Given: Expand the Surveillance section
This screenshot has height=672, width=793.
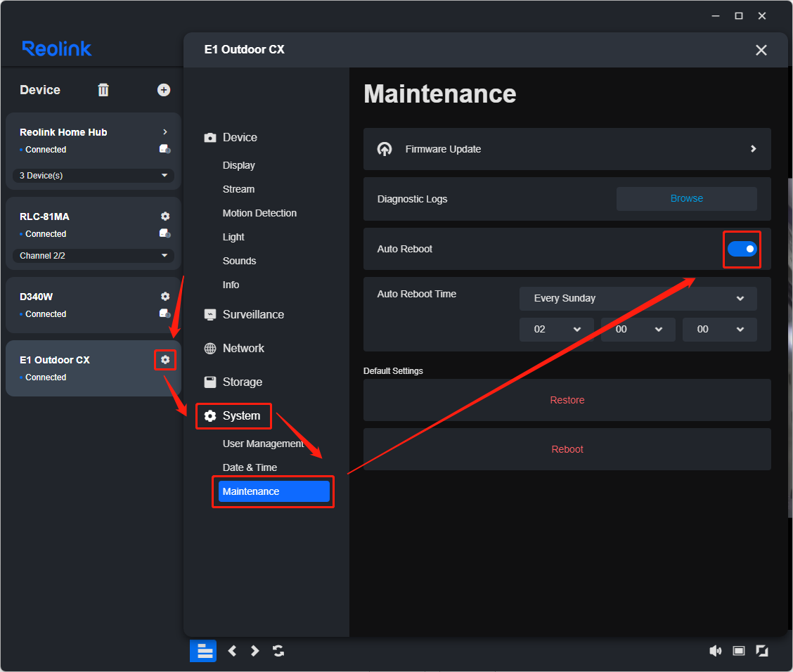Looking at the screenshot, I should tap(244, 314).
